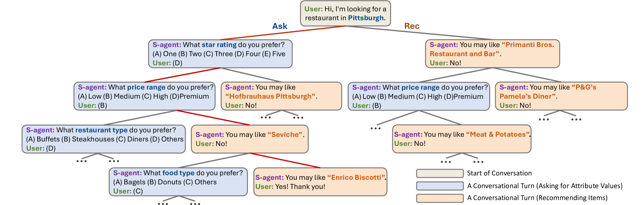Click the beige Start of Conversation legend swatch

coord(439,173)
